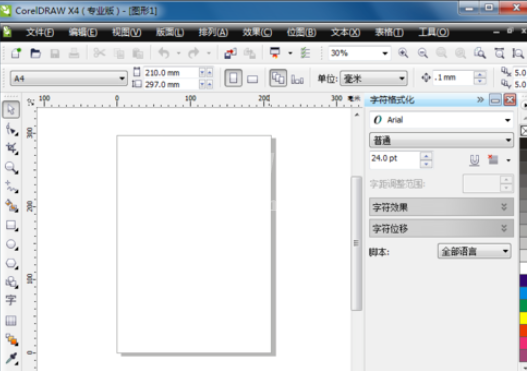Click the 24.0 pt font size field
527x371 pixels.
395,160
